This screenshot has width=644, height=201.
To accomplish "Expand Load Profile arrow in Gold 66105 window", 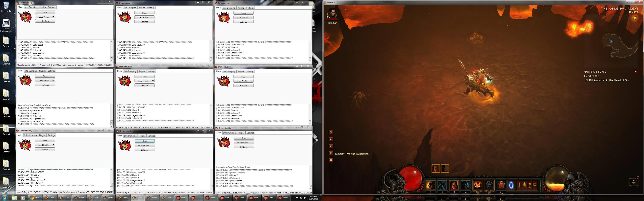I will [x=54, y=17].
